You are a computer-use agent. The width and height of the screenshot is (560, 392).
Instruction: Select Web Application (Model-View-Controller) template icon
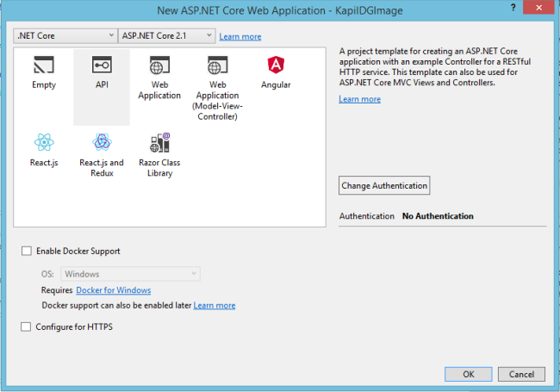click(217, 65)
